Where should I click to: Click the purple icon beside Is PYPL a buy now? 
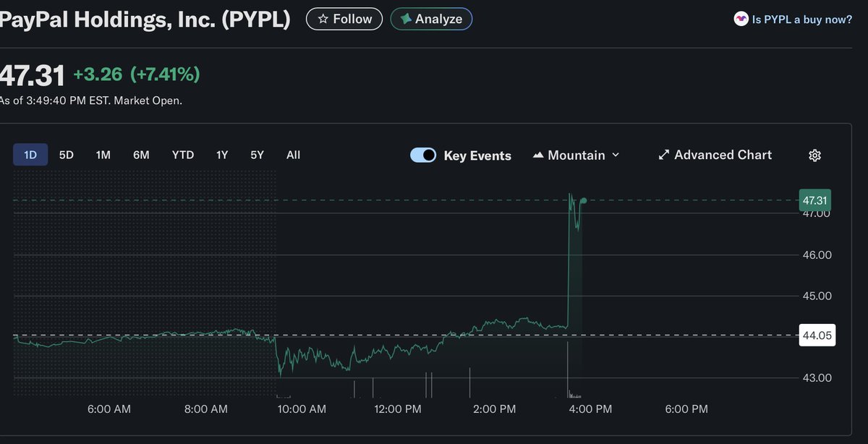click(741, 20)
